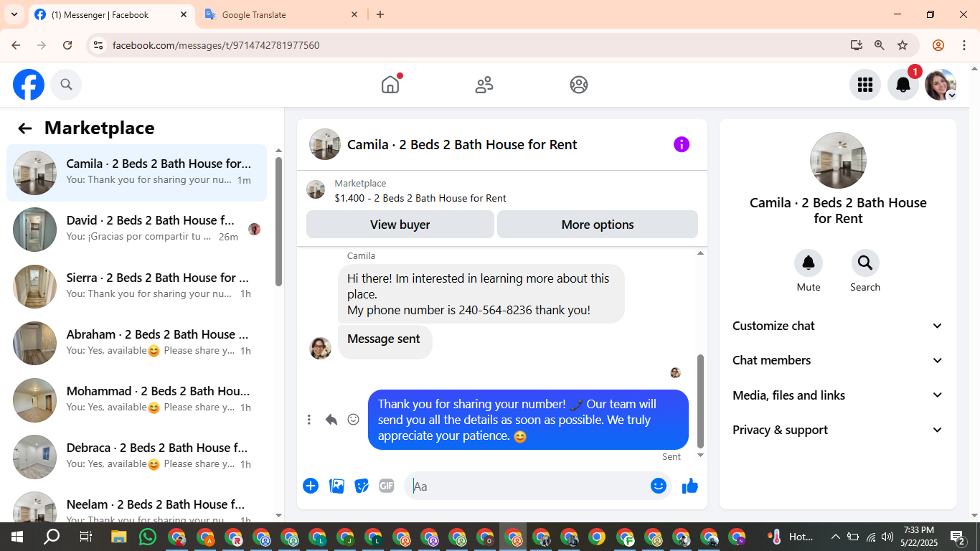Bookmark this page with star icon
The width and height of the screenshot is (980, 551).
pos(903,45)
